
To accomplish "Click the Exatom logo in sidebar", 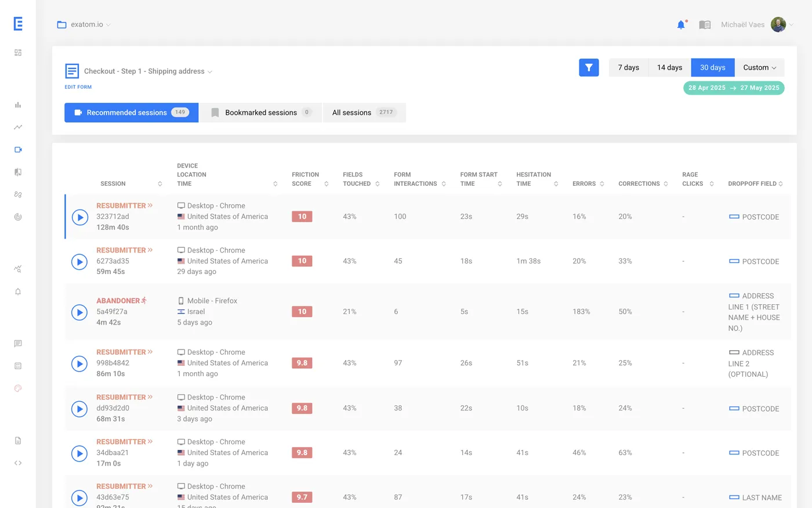I will 18,23.
